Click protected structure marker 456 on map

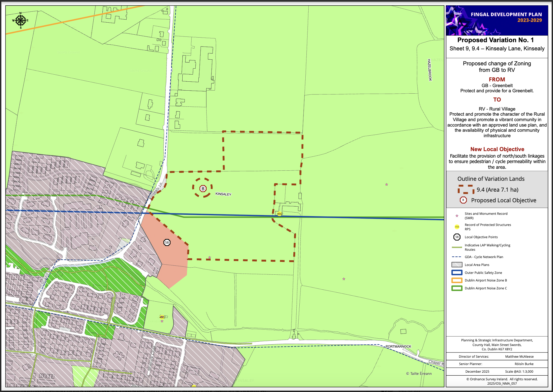click(279, 214)
